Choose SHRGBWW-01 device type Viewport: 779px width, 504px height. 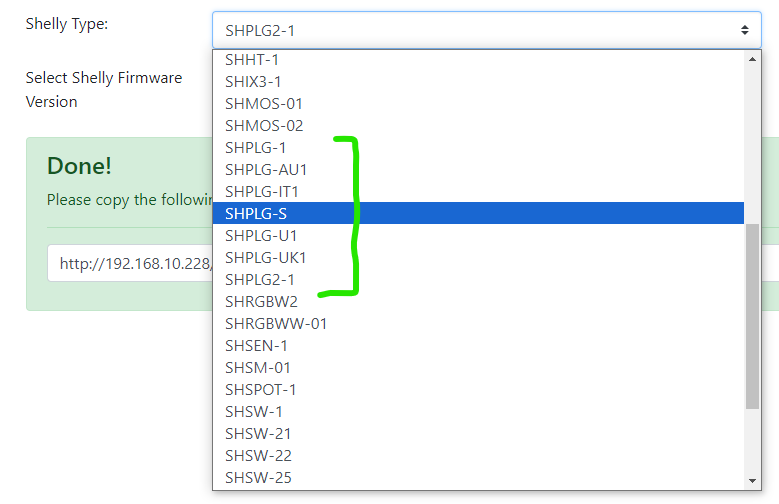tap(478, 323)
